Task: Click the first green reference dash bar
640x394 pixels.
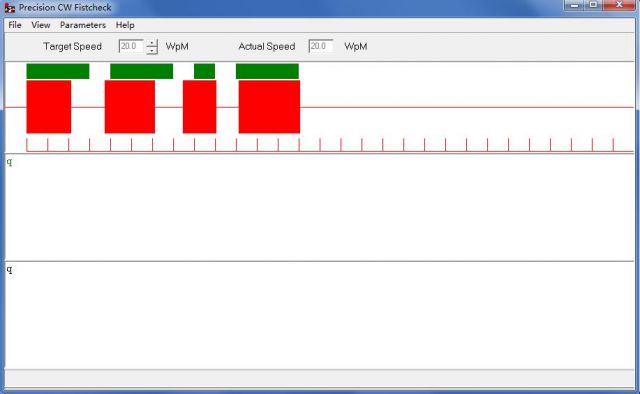Action: pyautogui.click(x=58, y=71)
